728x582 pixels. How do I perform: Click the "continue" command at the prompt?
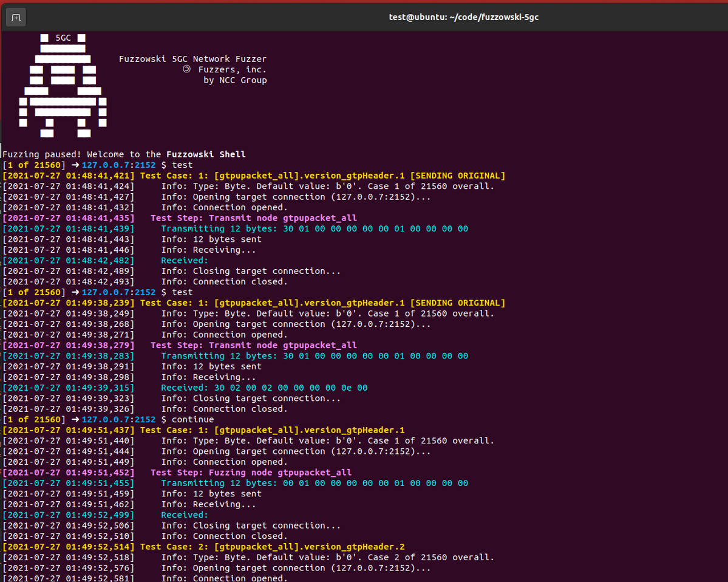click(192, 420)
